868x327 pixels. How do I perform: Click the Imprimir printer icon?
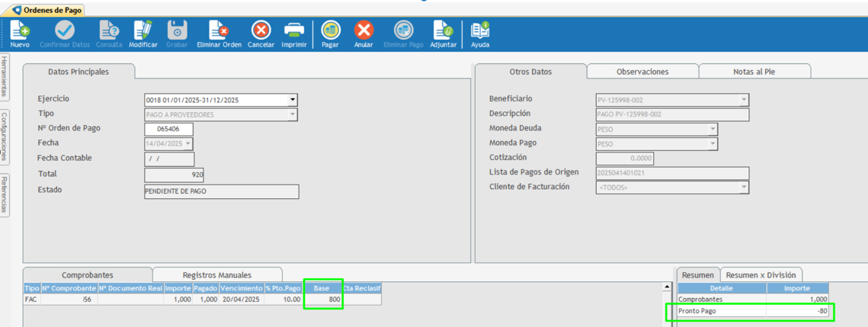293,30
